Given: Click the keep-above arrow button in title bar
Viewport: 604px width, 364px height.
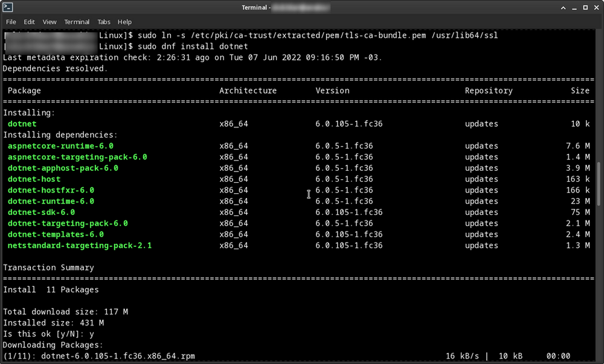Looking at the screenshot, I should 563,7.
